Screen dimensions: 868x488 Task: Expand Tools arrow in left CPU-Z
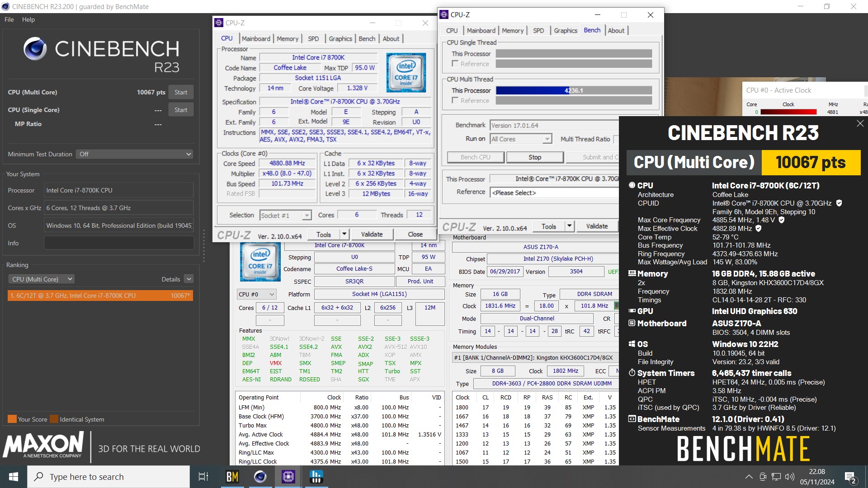pyautogui.click(x=344, y=235)
